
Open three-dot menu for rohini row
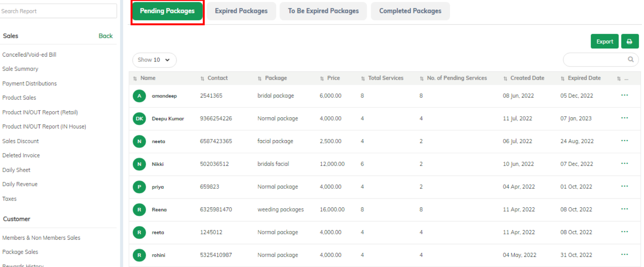pos(625,255)
